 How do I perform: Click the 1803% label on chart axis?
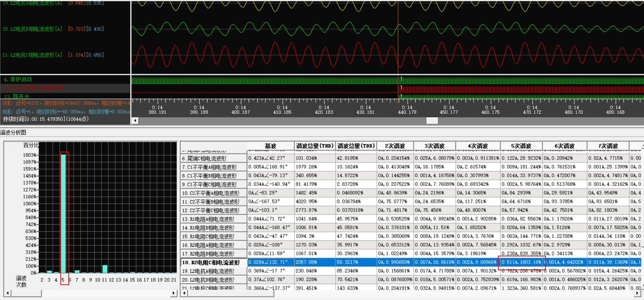pos(29,155)
